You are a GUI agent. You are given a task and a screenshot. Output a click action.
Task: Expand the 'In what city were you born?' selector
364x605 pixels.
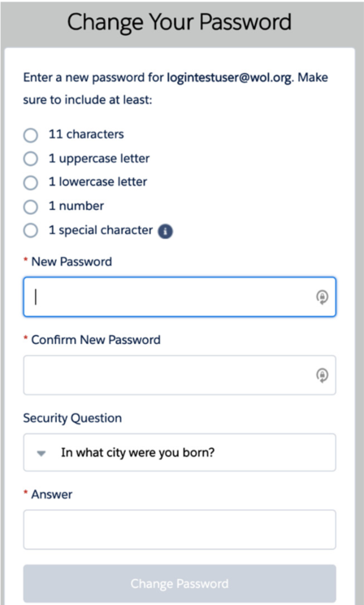click(x=180, y=452)
